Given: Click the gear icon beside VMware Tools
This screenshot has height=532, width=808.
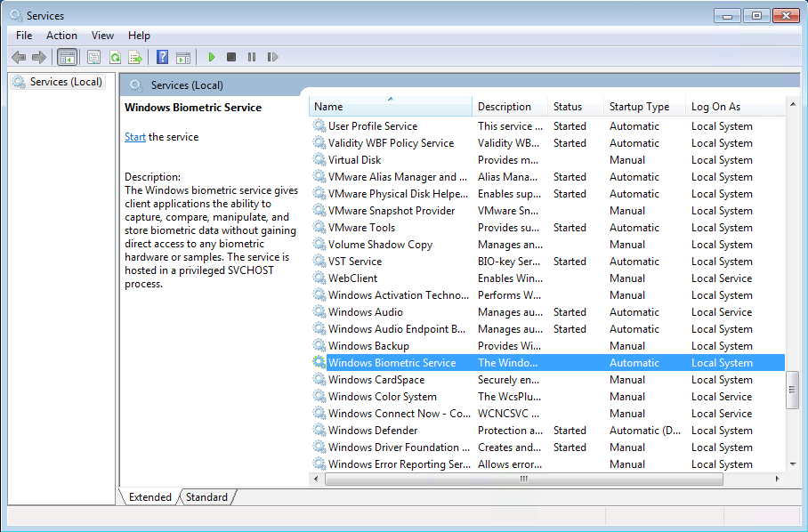Looking at the screenshot, I should coord(319,227).
